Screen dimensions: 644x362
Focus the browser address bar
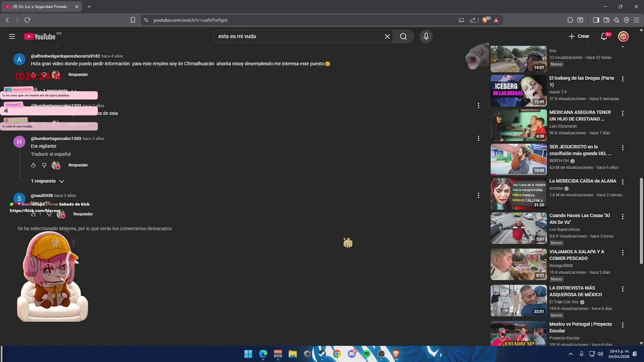302,20
